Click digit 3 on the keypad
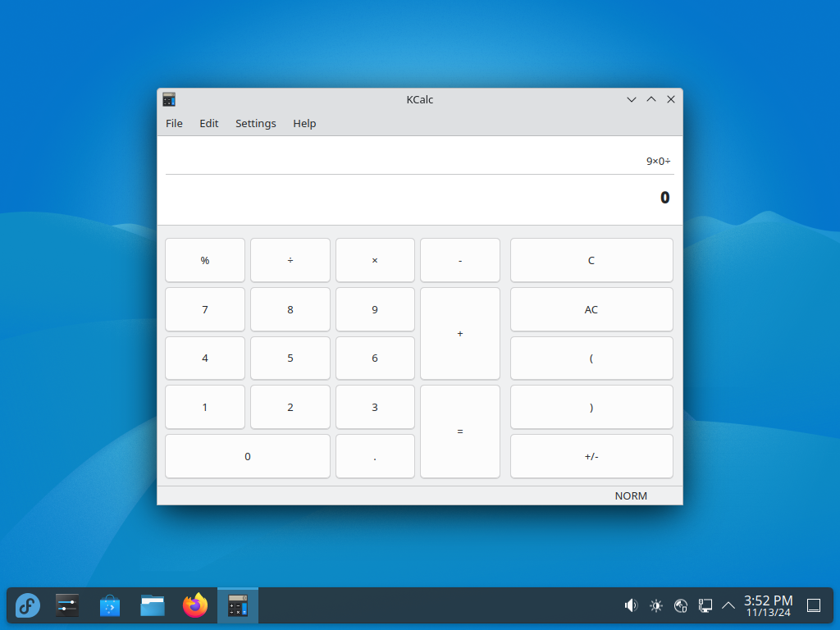Viewport: 840px width, 630px height. 375,407
